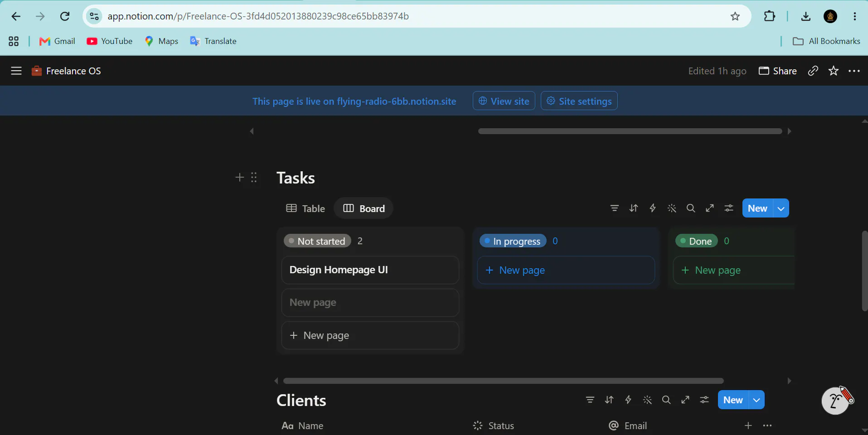Favorite this page with the Notion star icon
This screenshot has height=435, width=868.
pyautogui.click(x=834, y=71)
